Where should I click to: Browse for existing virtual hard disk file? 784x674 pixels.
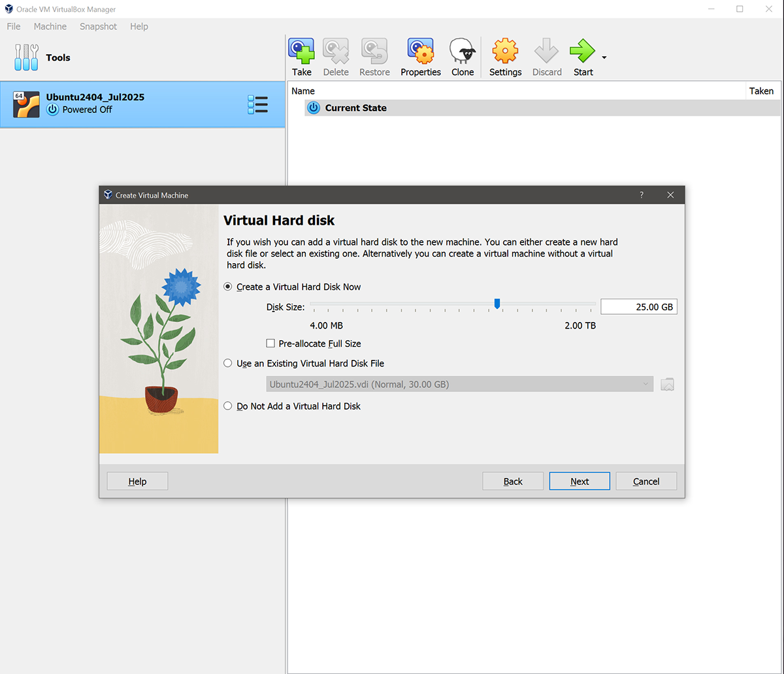pos(667,385)
